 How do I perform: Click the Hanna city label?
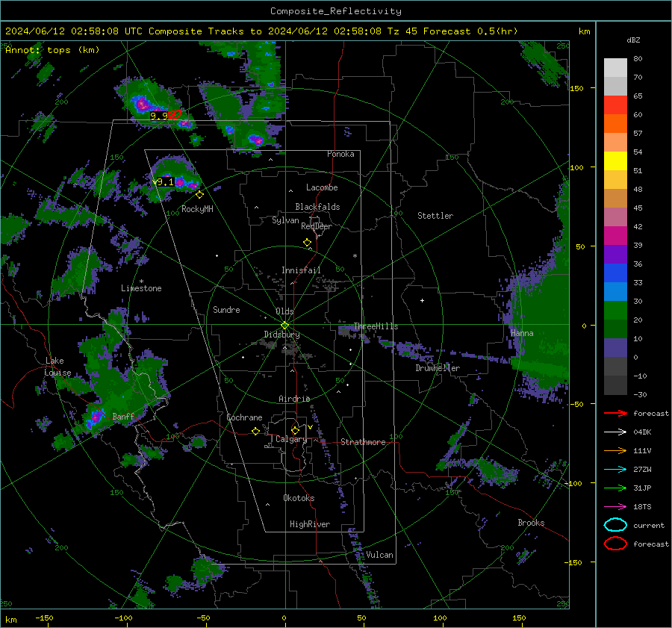pos(522,333)
